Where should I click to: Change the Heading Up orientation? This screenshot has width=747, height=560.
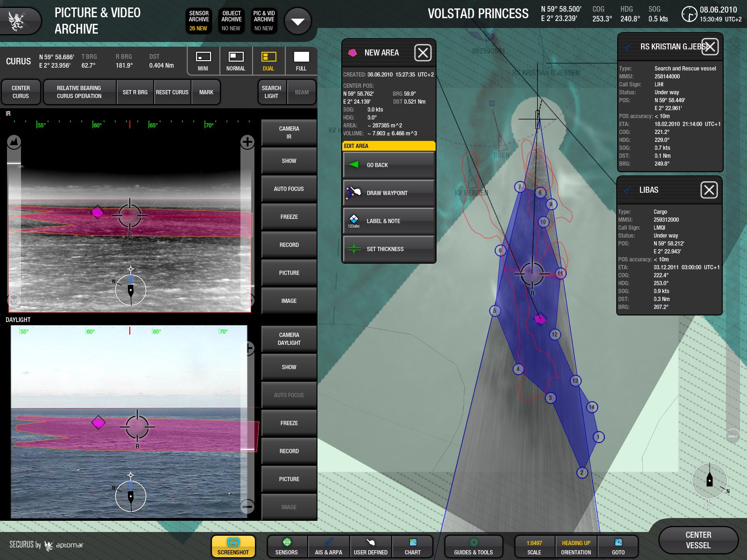pyautogui.click(x=576, y=546)
